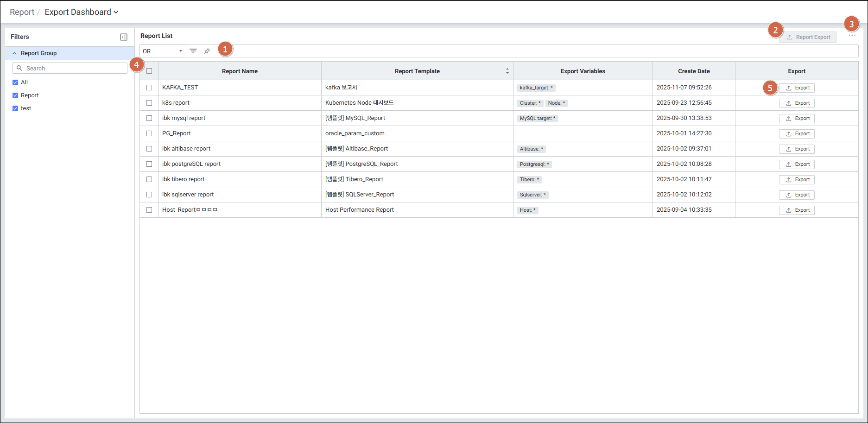Viewport: 868px width, 423px height.
Task: Click Export for ibk mysql report
Action: click(x=797, y=118)
